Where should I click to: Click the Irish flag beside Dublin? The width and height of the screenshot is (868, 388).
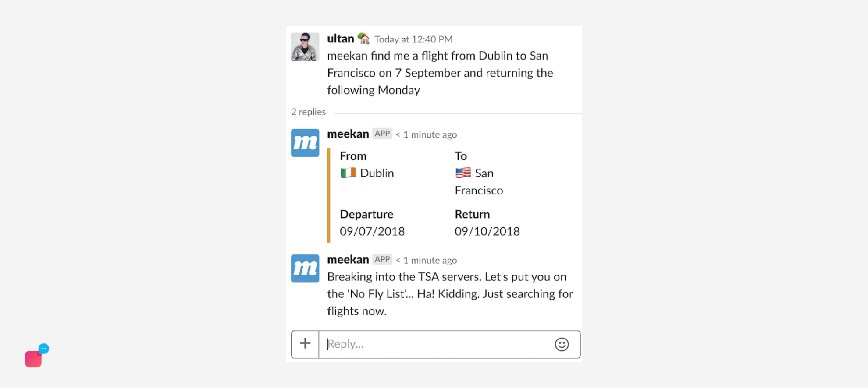(349, 173)
